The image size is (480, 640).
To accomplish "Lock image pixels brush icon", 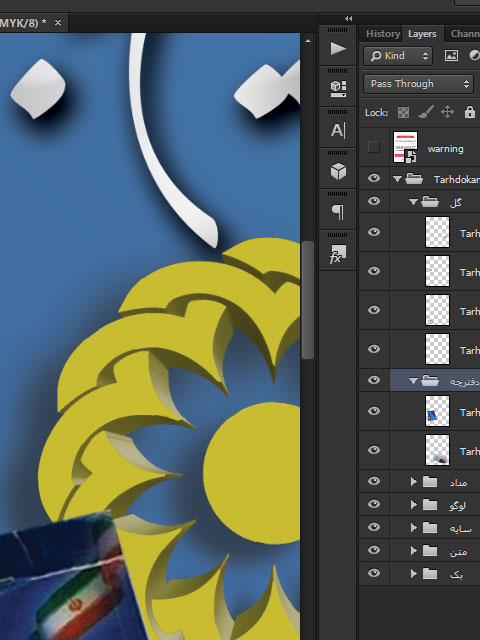I will point(426,112).
